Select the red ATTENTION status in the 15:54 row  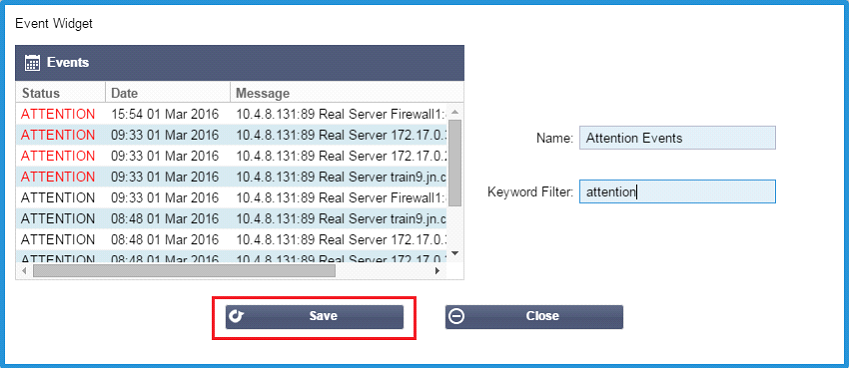coord(58,114)
